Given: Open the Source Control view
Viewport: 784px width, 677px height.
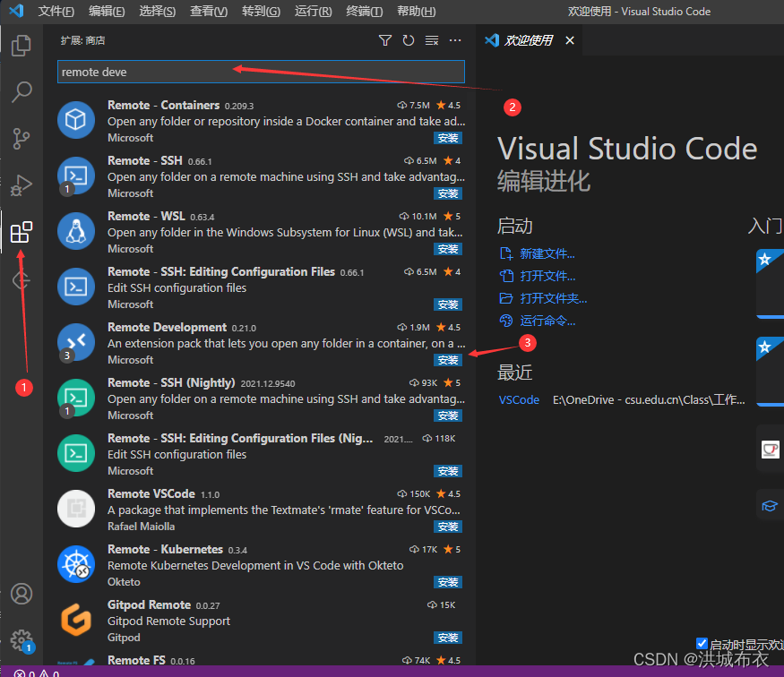Looking at the screenshot, I should [22, 139].
